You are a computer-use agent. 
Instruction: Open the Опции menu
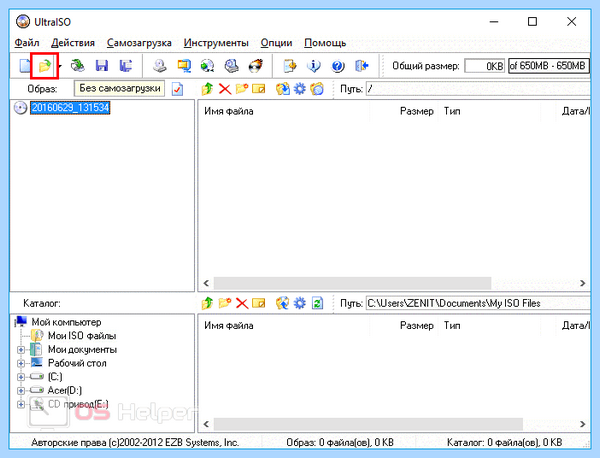pos(276,42)
